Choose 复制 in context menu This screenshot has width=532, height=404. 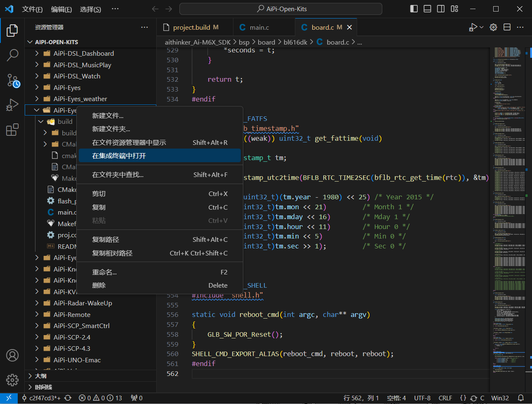(x=160, y=207)
